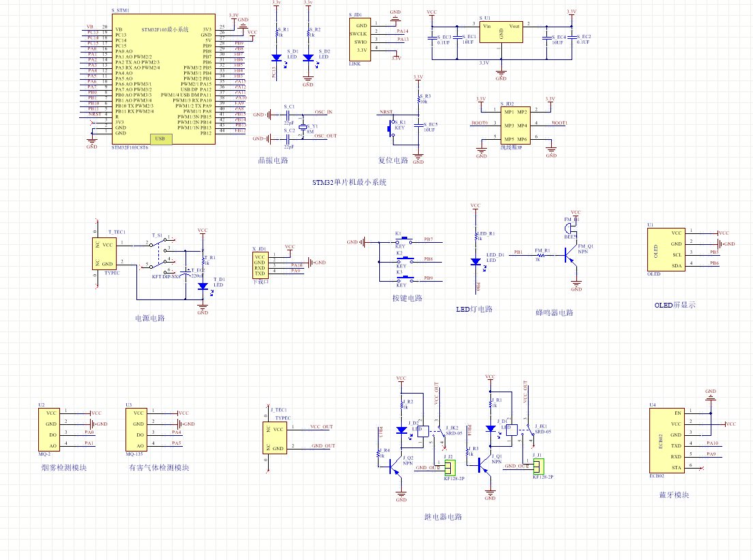Click the U2 MQ-2 smoke sensor block
Viewport: 753px width, 560px height.
click(49, 430)
